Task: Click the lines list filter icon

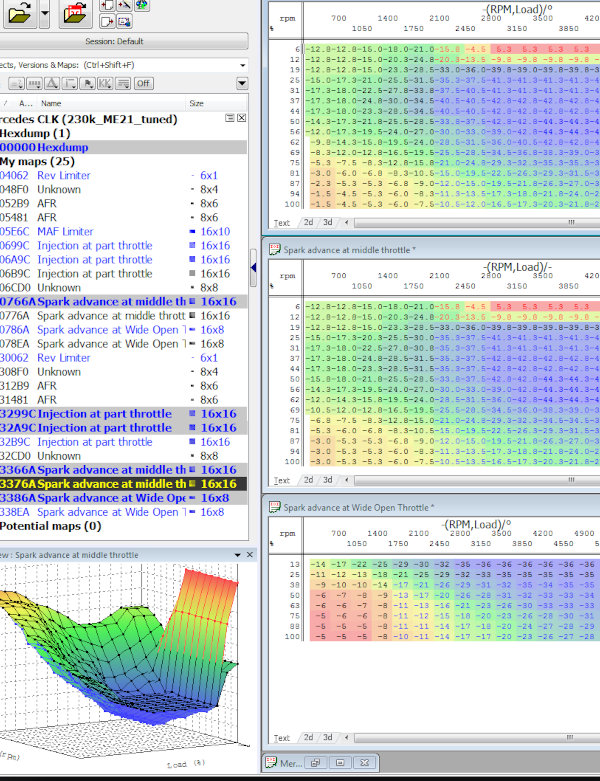Action: [123, 83]
